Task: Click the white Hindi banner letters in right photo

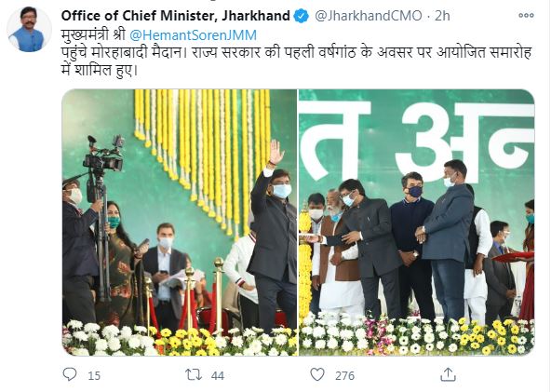Action: tap(417, 142)
